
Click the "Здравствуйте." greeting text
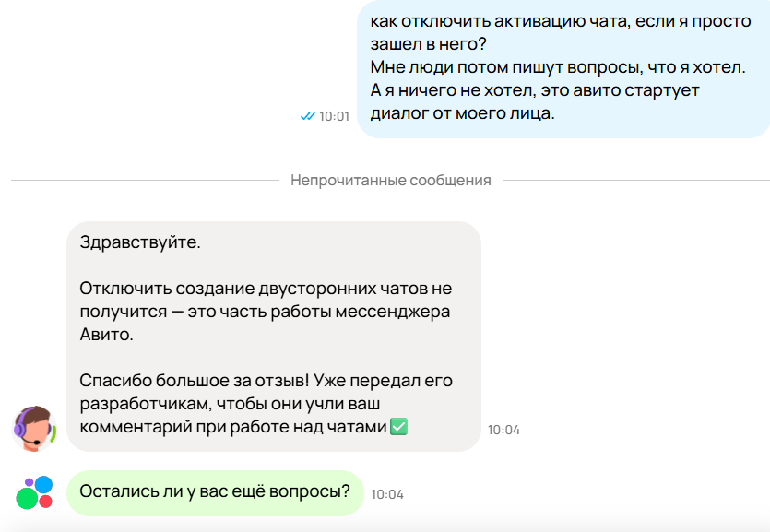tap(140, 242)
